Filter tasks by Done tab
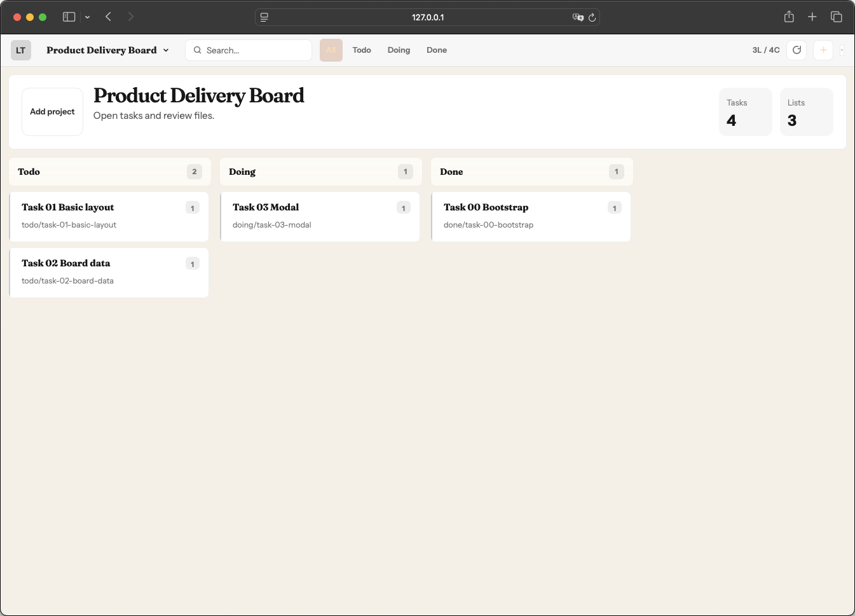Image resolution: width=855 pixels, height=616 pixels. [436, 50]
